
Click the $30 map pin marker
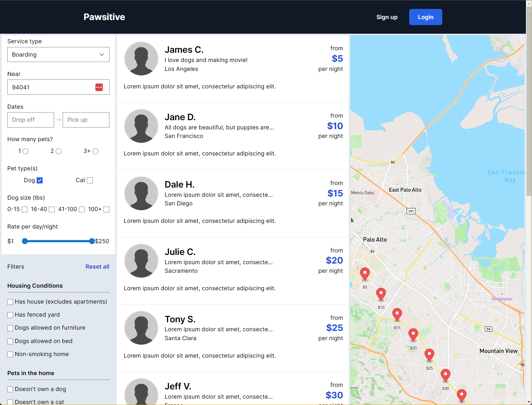(445, 375)
